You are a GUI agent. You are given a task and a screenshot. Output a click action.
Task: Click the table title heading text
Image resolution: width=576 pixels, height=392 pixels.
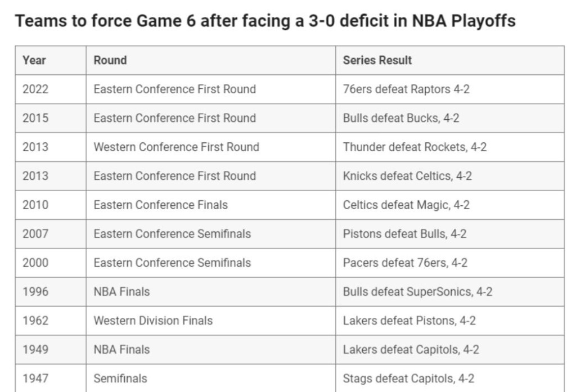pyautogui.click(x=265, y=21)
